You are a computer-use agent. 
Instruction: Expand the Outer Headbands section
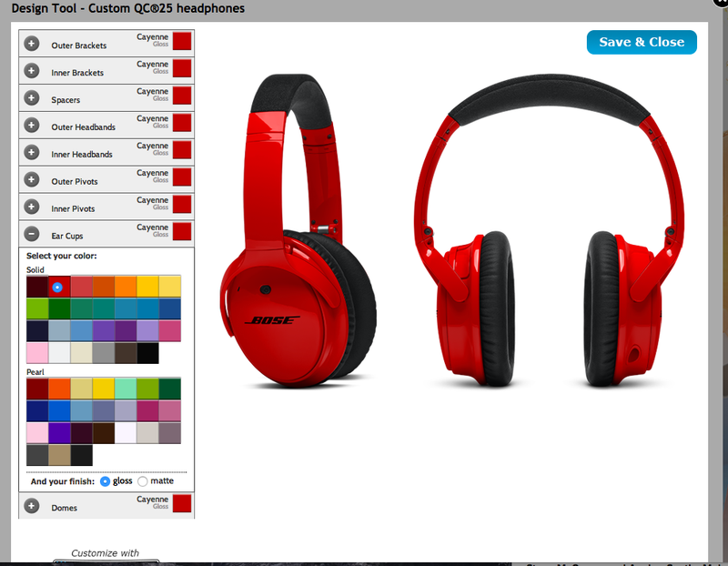coord(32,126)
